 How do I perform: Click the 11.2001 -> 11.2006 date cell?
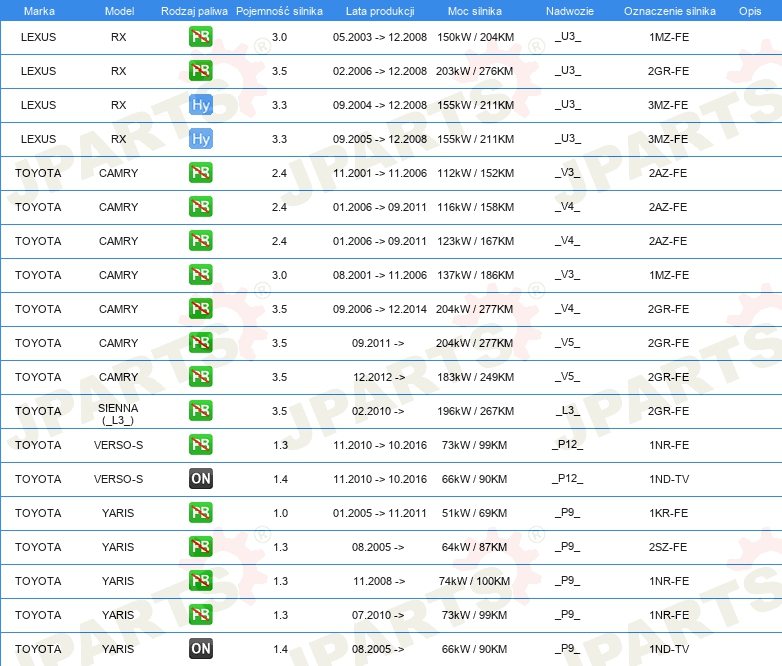click(380, 173)
